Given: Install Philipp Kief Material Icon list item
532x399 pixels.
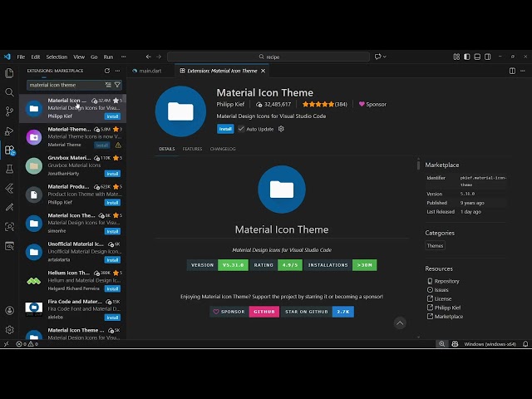Looking at the screenshot, I should tap(112, 116).
